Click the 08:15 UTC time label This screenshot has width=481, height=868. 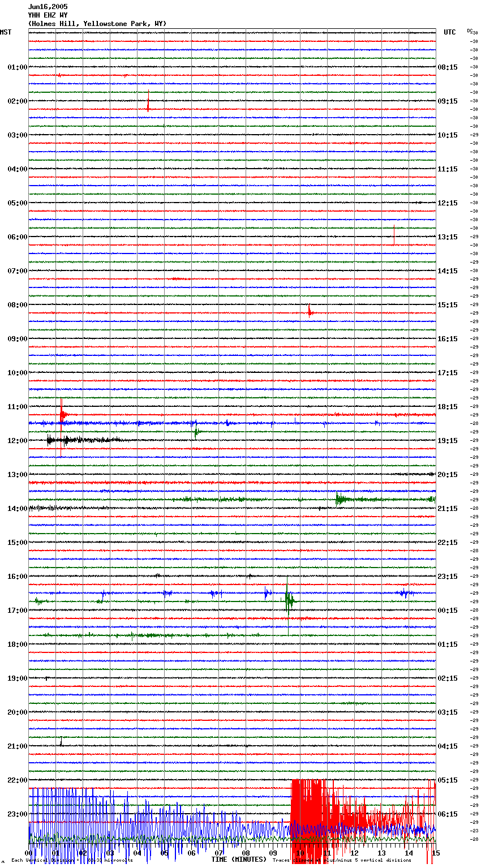point(448,67)
